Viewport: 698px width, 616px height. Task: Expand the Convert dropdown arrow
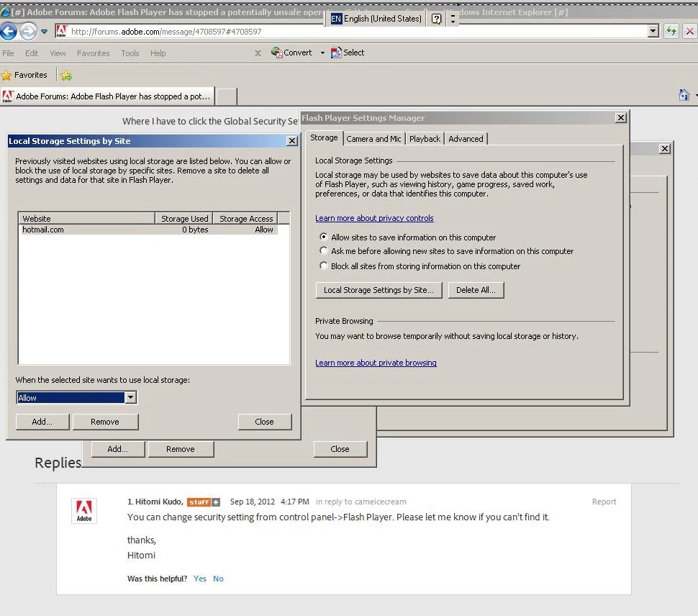tap(322, 53)
